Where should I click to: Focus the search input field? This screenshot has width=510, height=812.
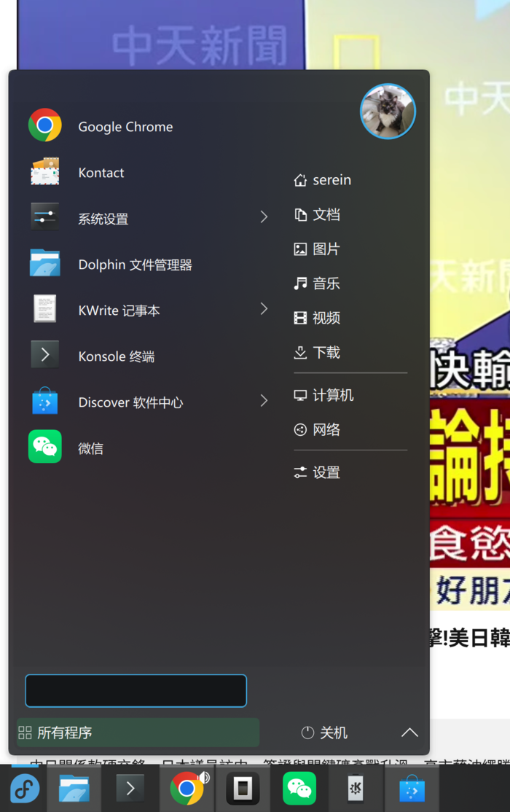pyautogui.click(x=136, y=691)
